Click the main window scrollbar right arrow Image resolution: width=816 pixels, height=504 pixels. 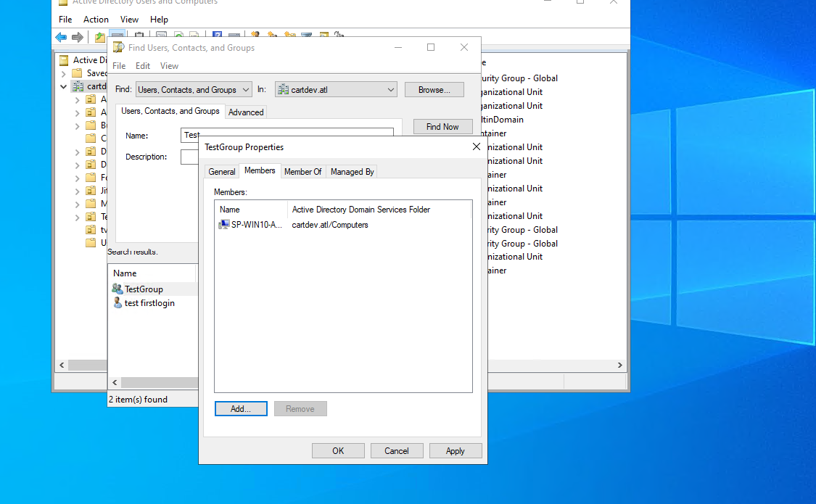pos(620,365)
